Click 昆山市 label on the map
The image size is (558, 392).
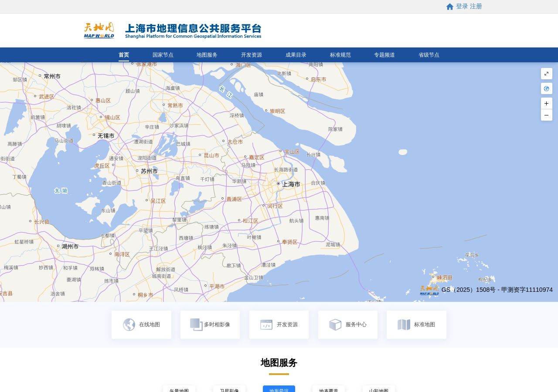pos(211,155)
